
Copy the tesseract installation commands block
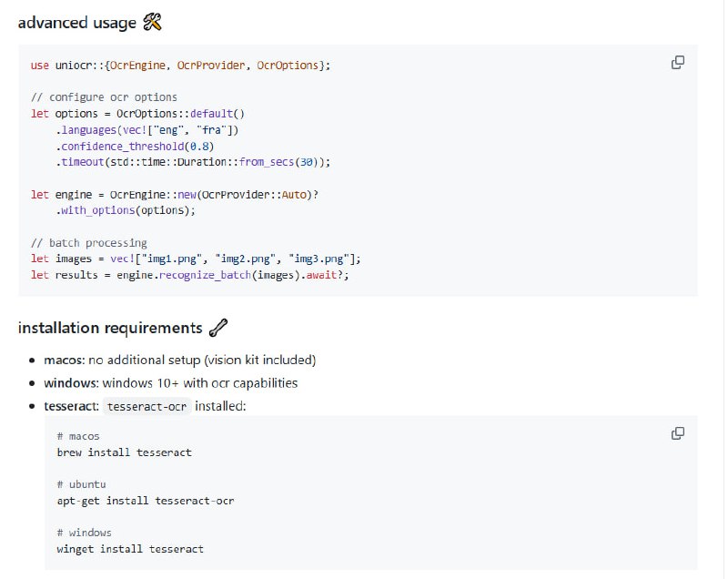click(677, 434)
